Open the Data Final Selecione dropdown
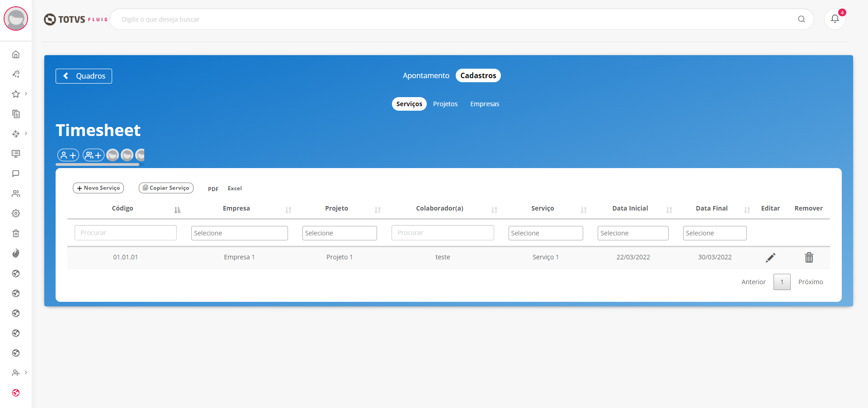 [715, 233]
